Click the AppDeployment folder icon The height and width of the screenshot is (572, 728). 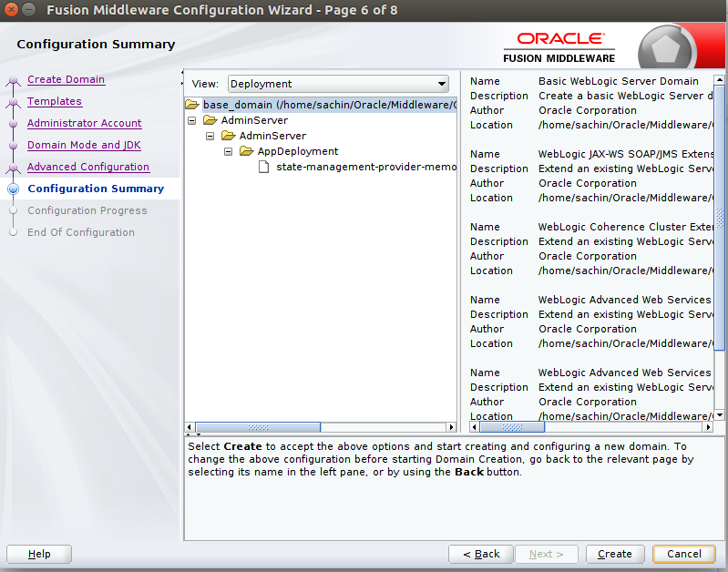click(246, 151)
